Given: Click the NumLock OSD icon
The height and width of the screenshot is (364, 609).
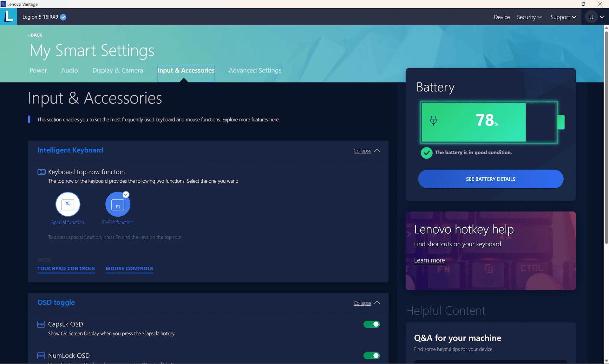Looking at the screenshot, I should pos(41,355).
